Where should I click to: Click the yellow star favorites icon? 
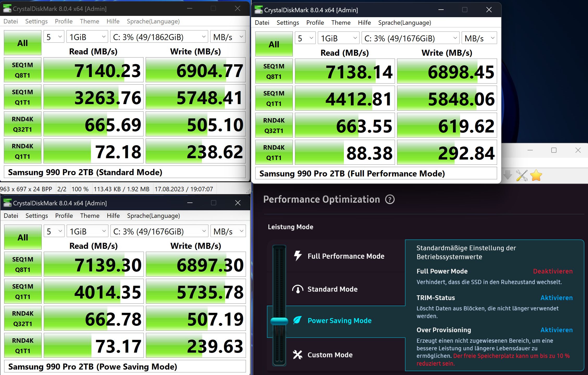coord(536,175)
